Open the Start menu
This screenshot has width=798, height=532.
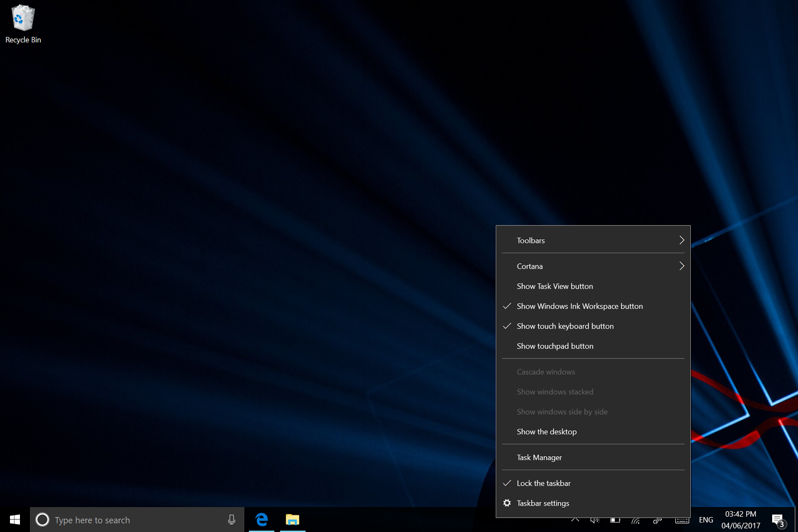click(x=14, y=520)
